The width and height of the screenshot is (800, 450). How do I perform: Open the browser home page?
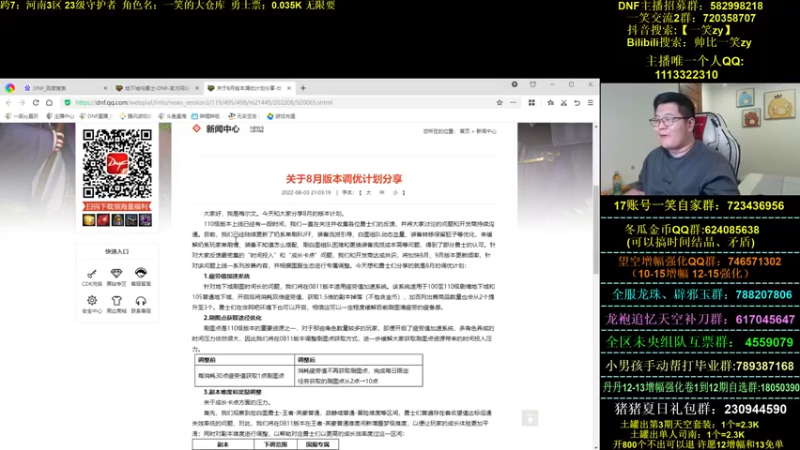(49, 103)
